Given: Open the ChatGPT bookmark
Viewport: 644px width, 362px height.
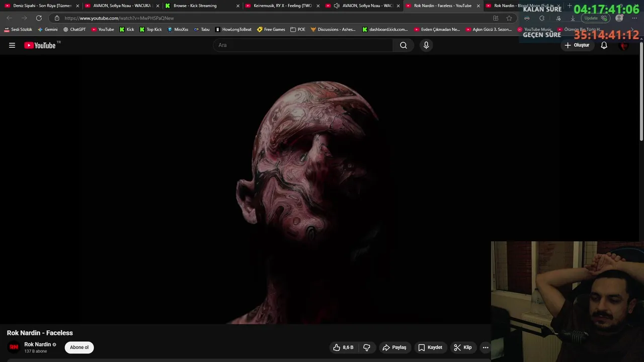Looking at the screenshot, I should pyautogui.click(x=74, y=30).
